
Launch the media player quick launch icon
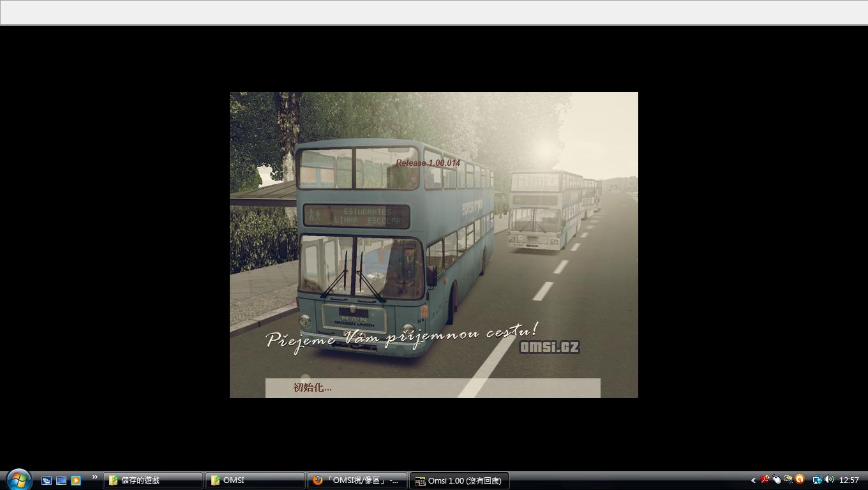coord(76,480)
